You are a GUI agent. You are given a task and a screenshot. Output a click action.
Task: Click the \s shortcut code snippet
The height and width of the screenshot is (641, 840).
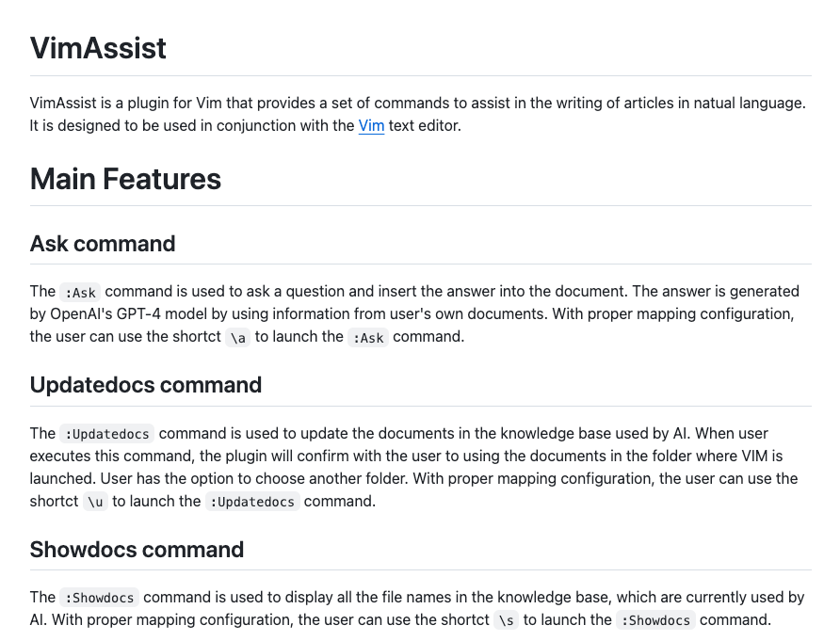tap(507, 620)
